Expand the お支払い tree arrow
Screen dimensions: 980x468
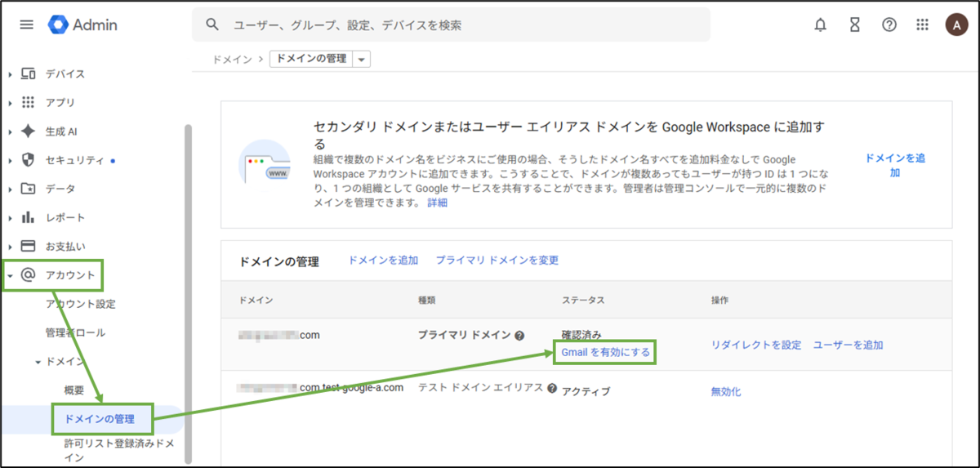(x=10, y=247)
